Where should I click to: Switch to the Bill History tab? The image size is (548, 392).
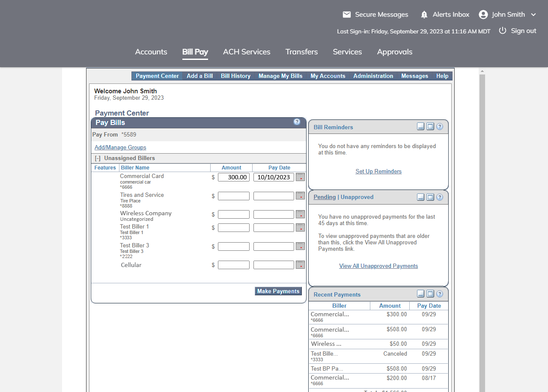click(x=235, y=76)
